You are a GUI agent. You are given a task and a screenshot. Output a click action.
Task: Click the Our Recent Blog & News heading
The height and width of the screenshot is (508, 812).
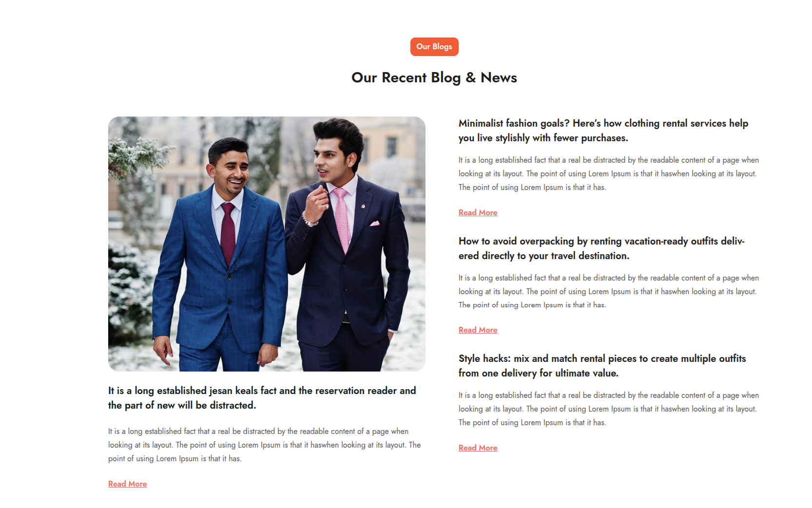click(x=434, y=77)
